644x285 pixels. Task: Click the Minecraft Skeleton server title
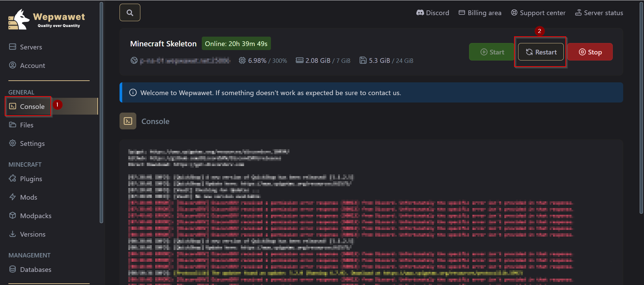(163, 44)
